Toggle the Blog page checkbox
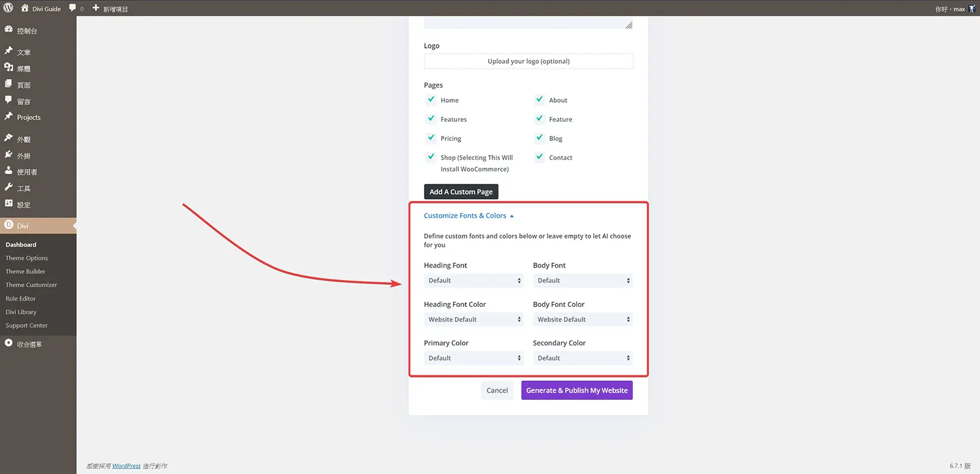 click(540, 137)
